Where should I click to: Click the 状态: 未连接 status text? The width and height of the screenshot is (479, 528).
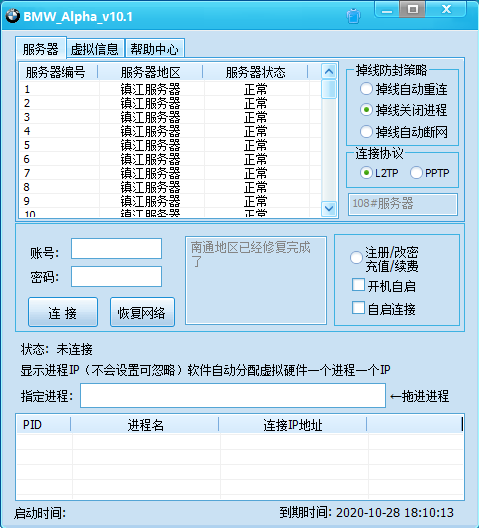coord(57,349)
